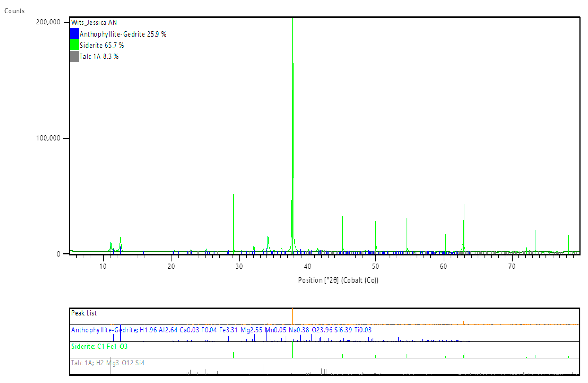This screenshot has height=383, width=588.
Task: Click the gray Talc 1A legend swatch
Action: click(x=74, y=56)
